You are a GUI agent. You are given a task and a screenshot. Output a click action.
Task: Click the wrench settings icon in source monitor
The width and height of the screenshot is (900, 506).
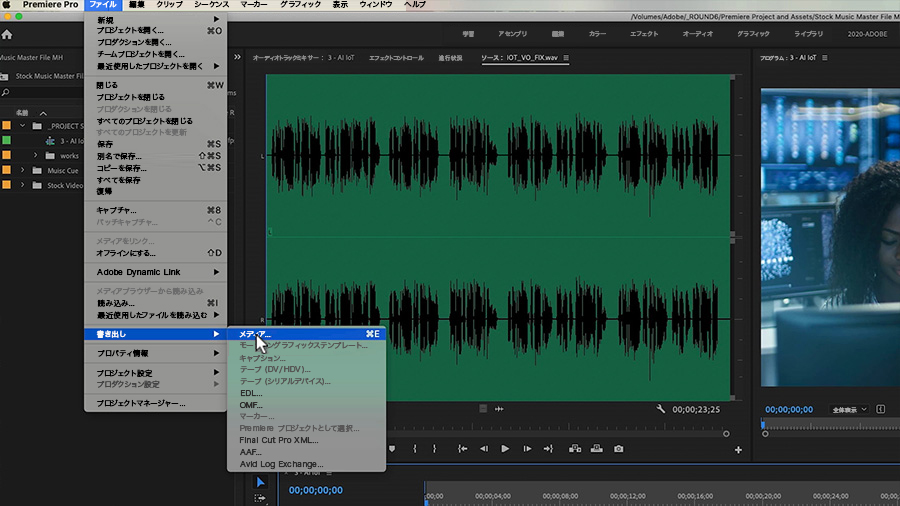pos(661,409)
